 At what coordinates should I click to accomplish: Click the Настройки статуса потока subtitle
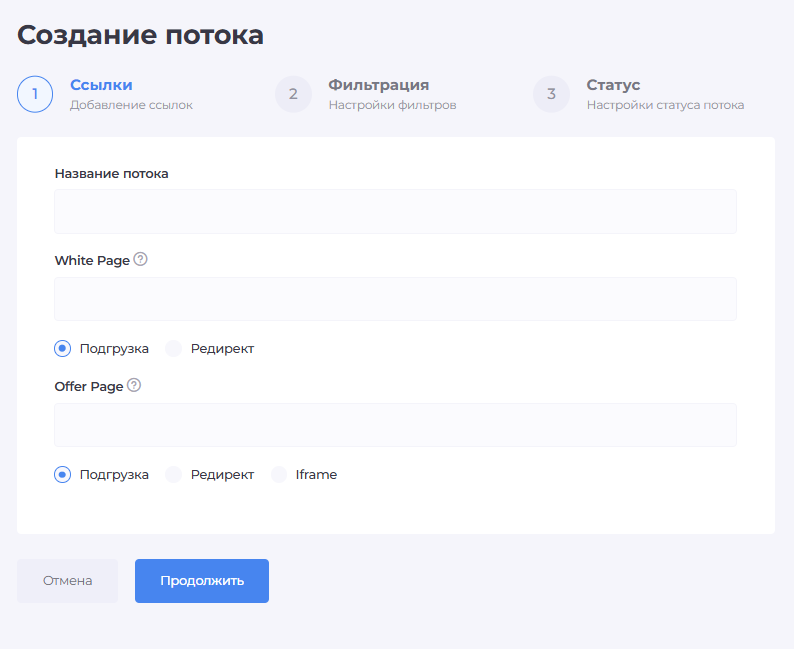(665, 105)
